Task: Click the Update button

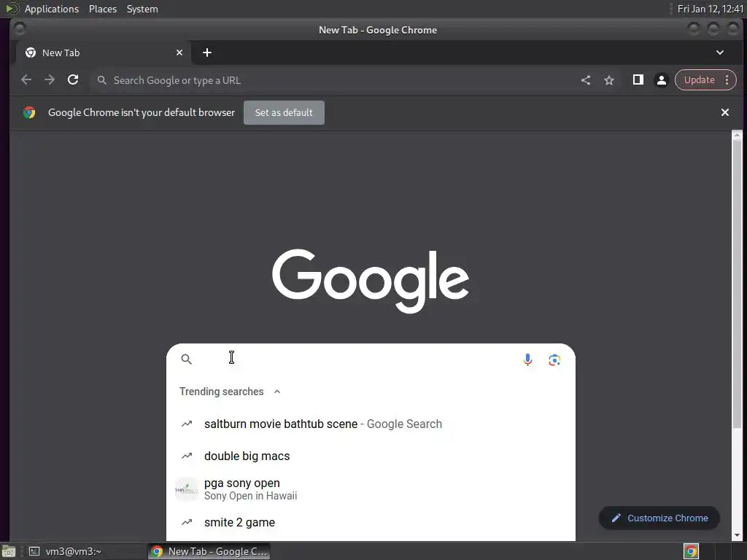Action: pos(700,80)
